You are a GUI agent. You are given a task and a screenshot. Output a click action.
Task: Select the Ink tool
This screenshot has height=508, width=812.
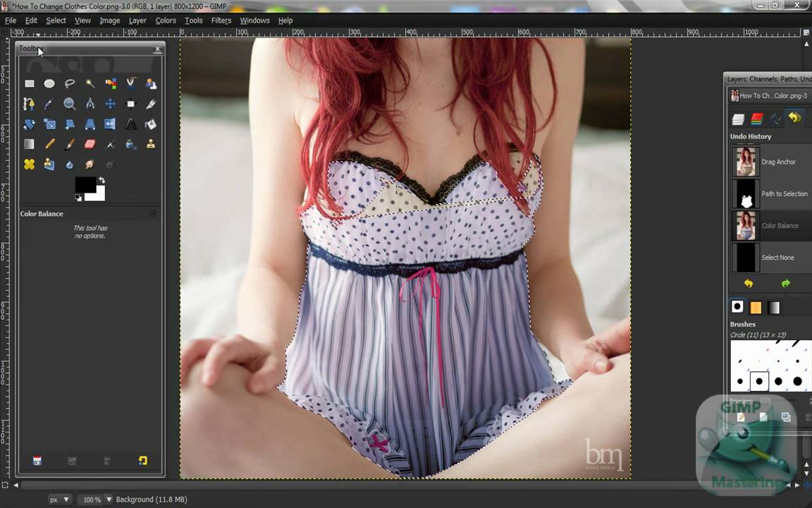pyautogui.click(x=131, y=144)
